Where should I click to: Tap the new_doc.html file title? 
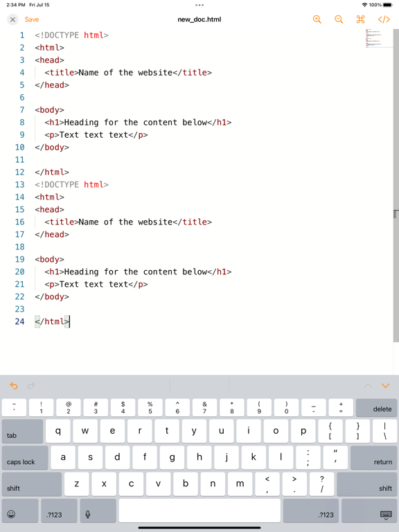[x=199, y=19]
